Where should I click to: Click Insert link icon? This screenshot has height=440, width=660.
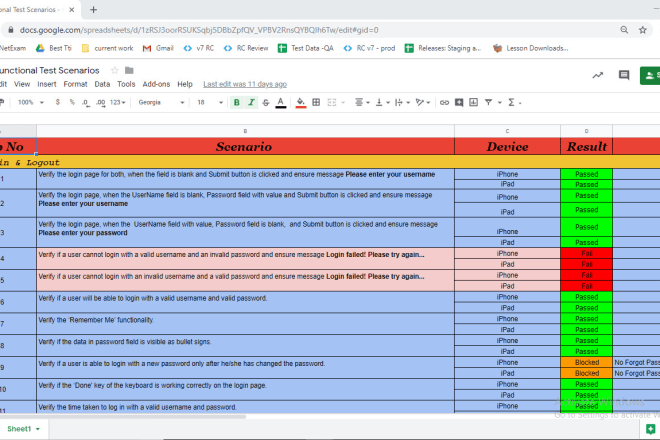click(444, 102)
